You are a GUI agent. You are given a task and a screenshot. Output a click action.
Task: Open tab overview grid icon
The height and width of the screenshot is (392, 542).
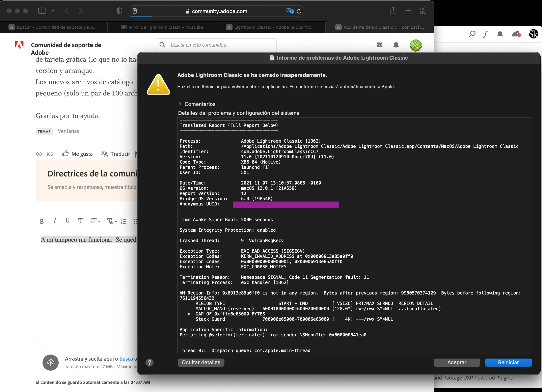click(x=423, y=11)
